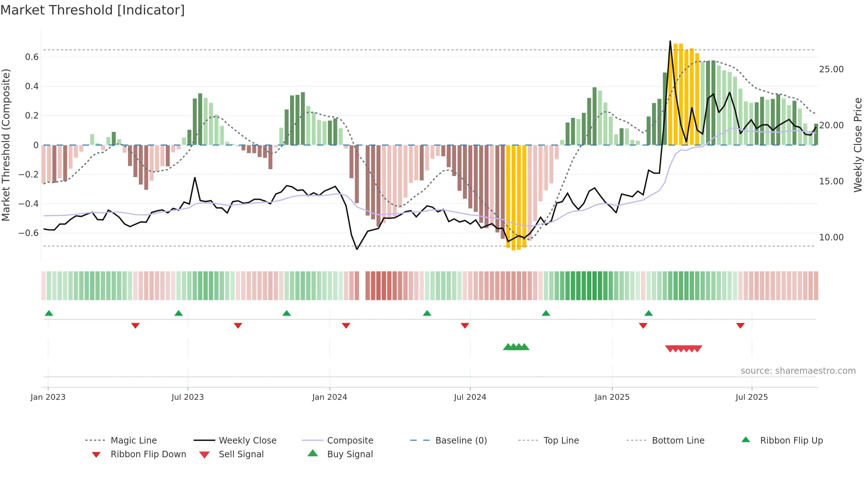The image size is (868, 488).
Task: Click the green Buy Signal legend triangle
Action: [313, 453]
